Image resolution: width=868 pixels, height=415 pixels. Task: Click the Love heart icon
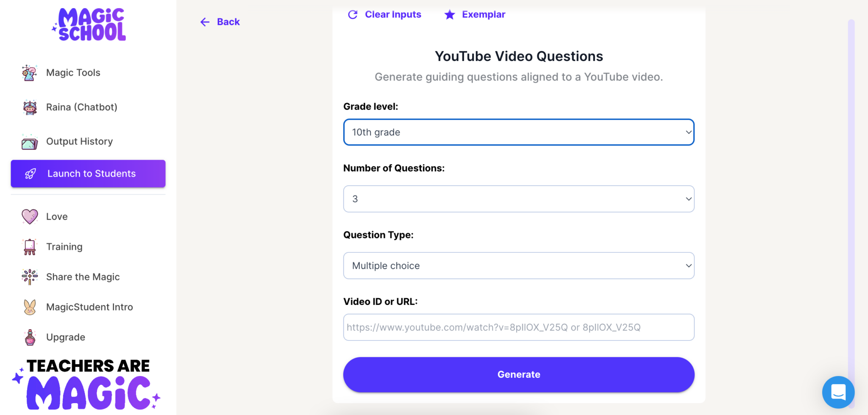click(29, 216)
